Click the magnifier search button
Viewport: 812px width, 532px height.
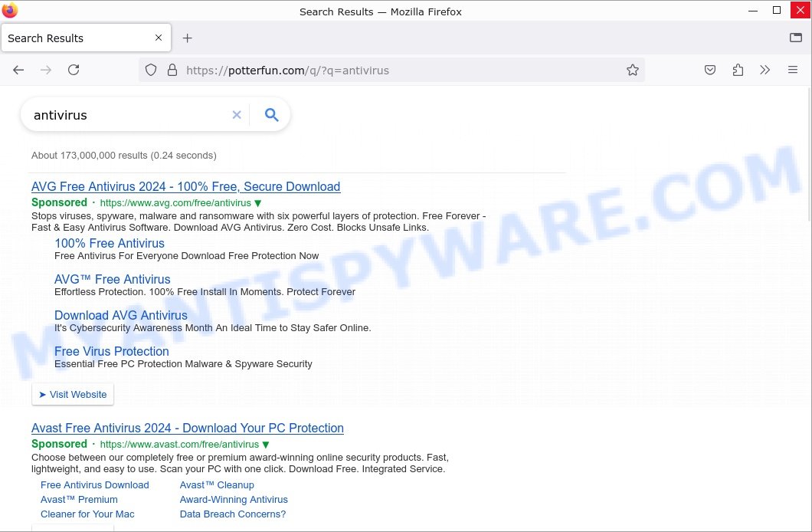pos(271,115)
